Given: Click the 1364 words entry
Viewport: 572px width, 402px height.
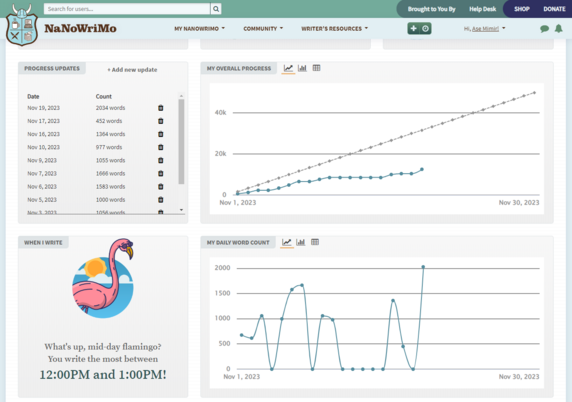Looking at the screenshot, I should (110, 134).
